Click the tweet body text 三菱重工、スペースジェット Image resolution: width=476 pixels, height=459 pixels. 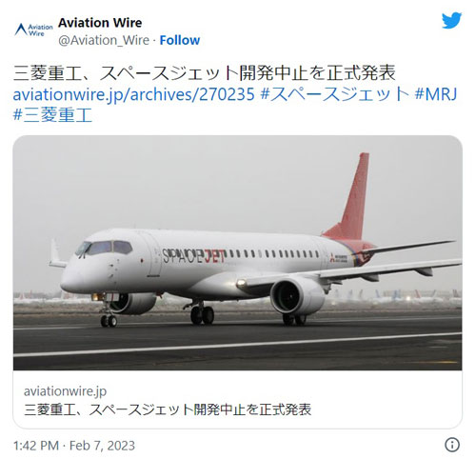[x=126, y=73]
